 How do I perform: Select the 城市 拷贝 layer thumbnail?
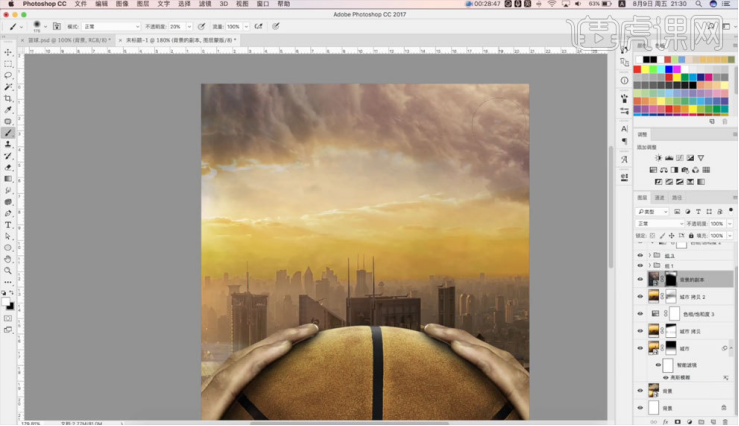(654, 330)
